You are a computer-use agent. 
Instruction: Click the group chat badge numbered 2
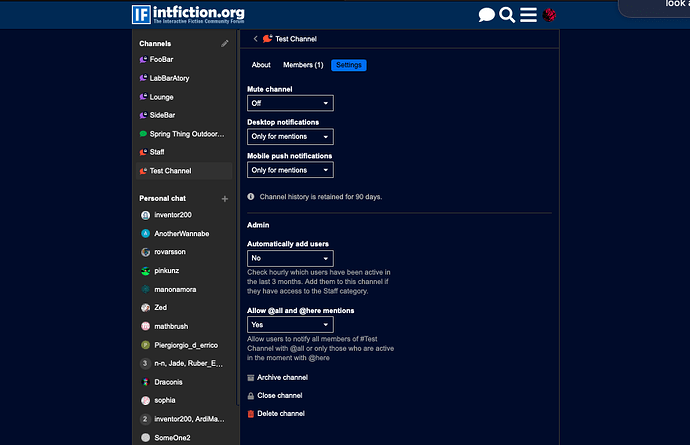[x=145, y=419]
